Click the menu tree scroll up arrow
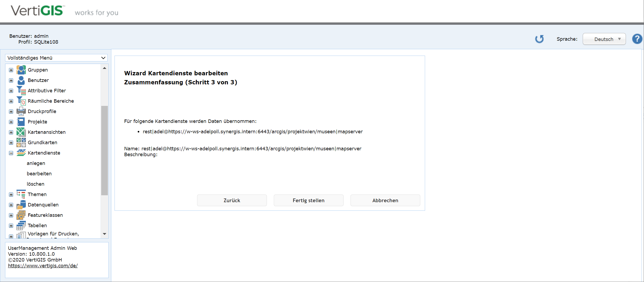 (x=105, y=68)
